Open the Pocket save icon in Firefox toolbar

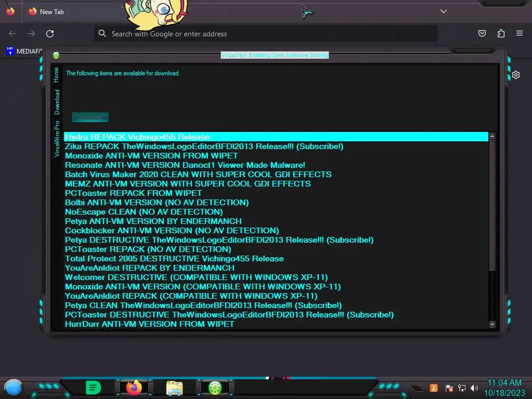point(482,33)
